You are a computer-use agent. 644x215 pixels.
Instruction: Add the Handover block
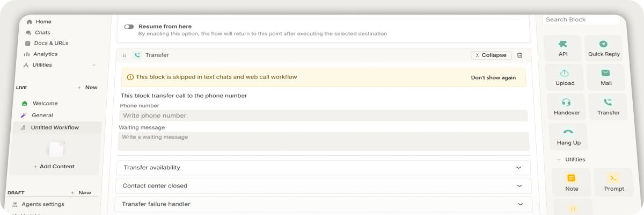tap(566, 107)
